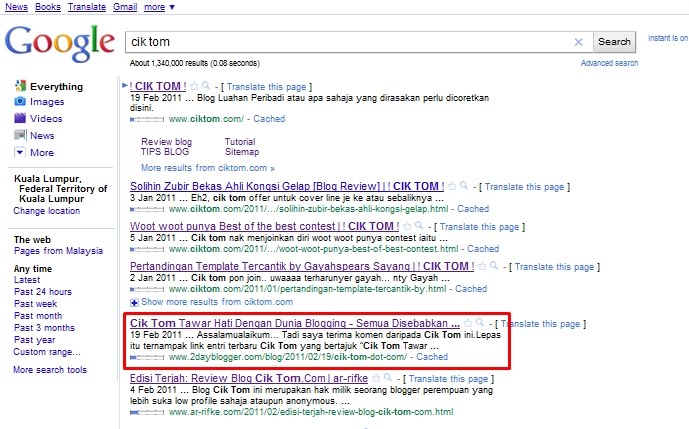Translate the Edisi Terjah result page

click(x=448, y=379)
